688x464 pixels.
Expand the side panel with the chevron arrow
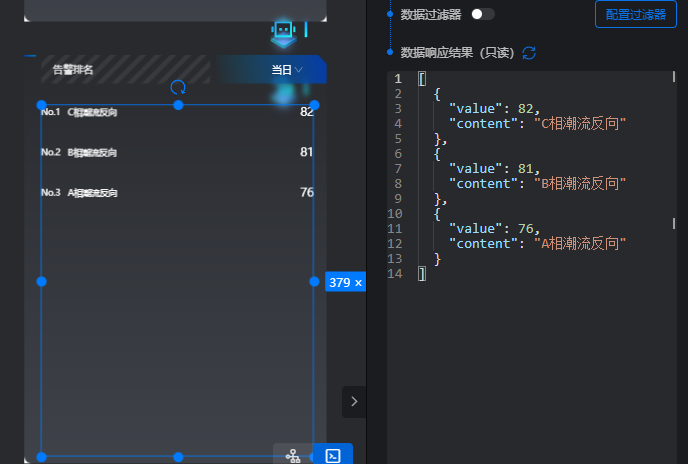click(x=354, y=401)
